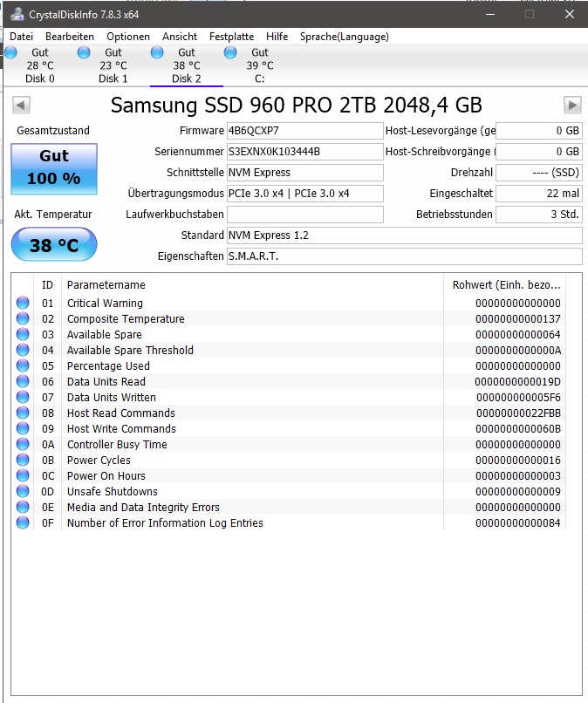Viewport: 588px width, 703px height.
Task: Click the Eigenschaften field S.M.A.R.T.
Action: coord(405,256)
